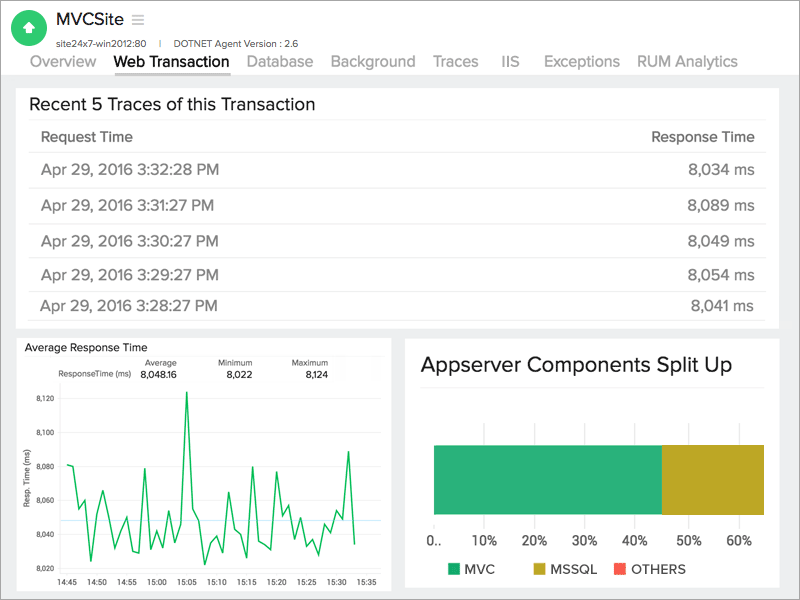Select the Background tab
The image size is (800, 600).
point(373,62)
